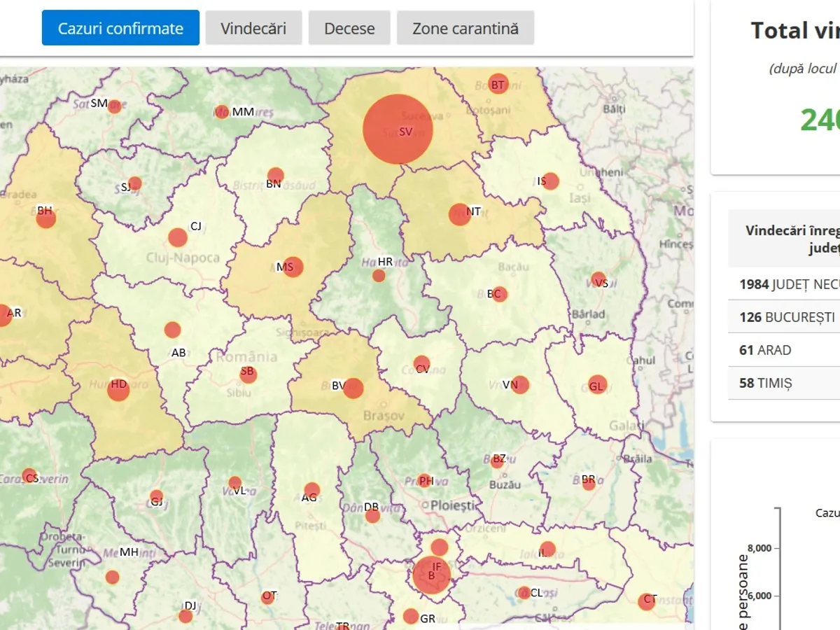Image resolution: width=840 pixels, height=630 pixels.
Task: Click the large Suceava (SV) case circle
Action: [398, 129]
